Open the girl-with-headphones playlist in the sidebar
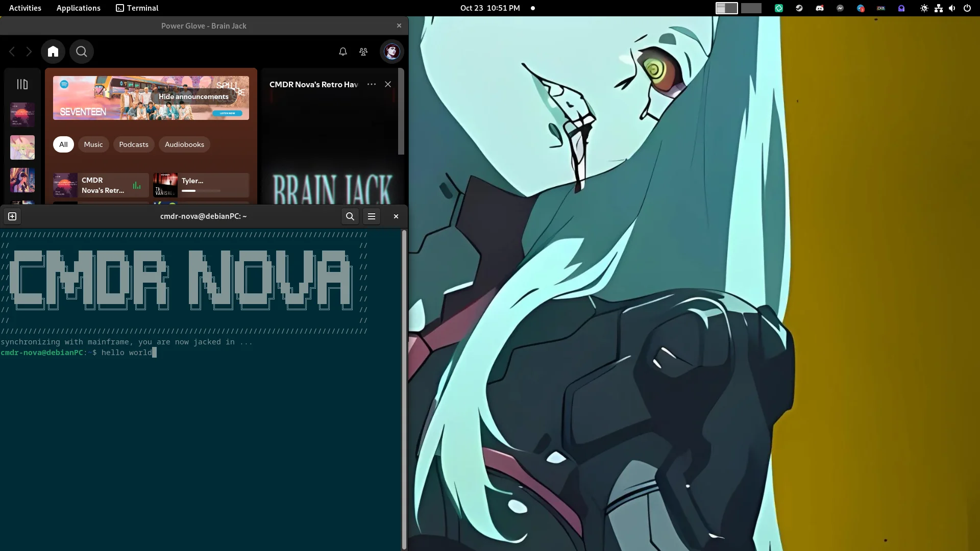This screenshot has width=980, height=551. click(22, 180)
